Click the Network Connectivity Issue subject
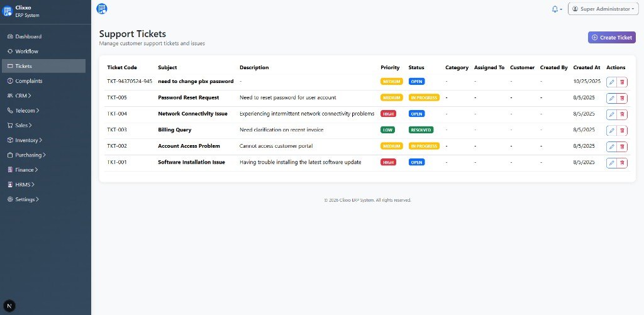Viewport: 644px width, 315px height. tap(192, 114)
